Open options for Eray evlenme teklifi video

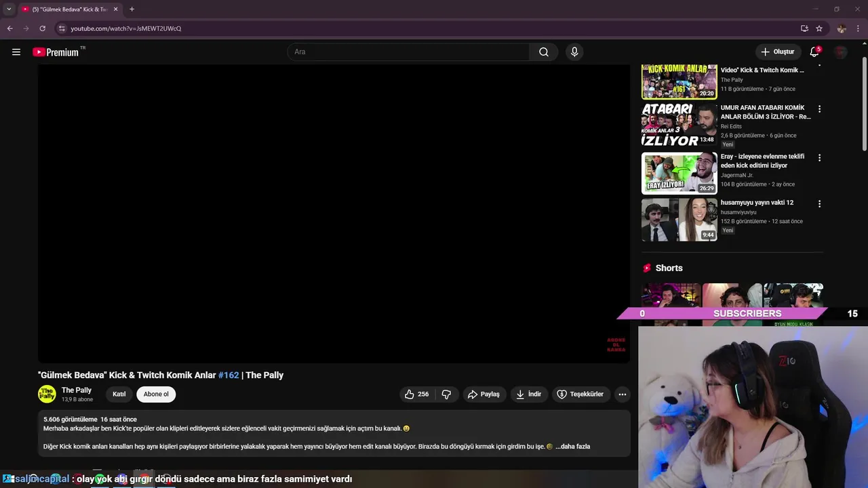(819, 158)
